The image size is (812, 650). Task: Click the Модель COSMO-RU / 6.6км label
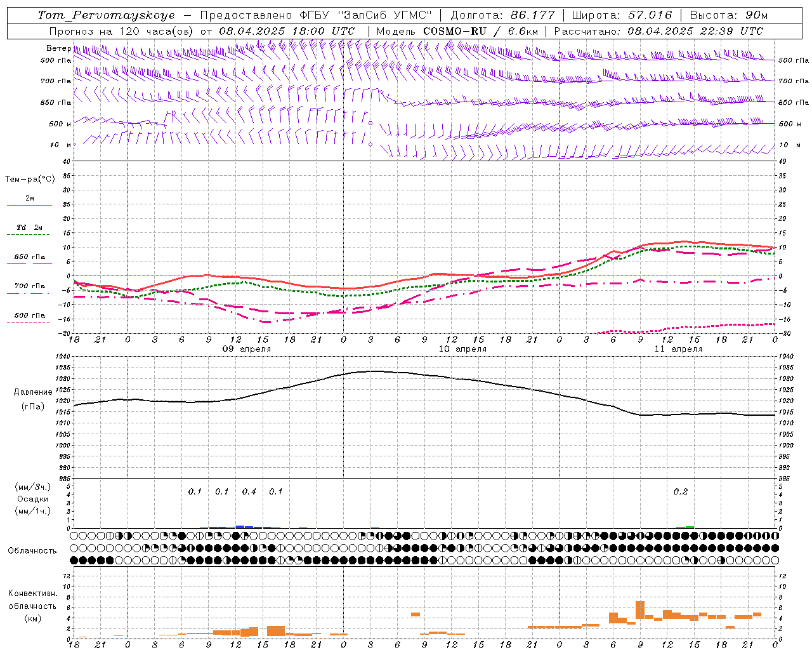point(457,31)
